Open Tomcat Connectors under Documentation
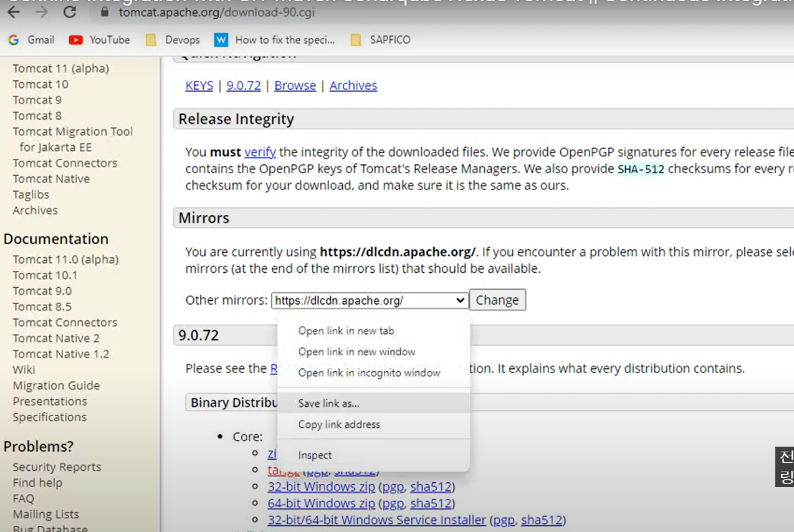The image size is (794, 532). point(65,323)
